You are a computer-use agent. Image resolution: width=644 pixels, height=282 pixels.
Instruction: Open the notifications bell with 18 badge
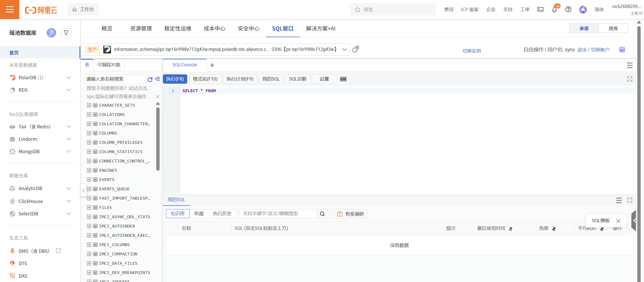click(554, 10)
